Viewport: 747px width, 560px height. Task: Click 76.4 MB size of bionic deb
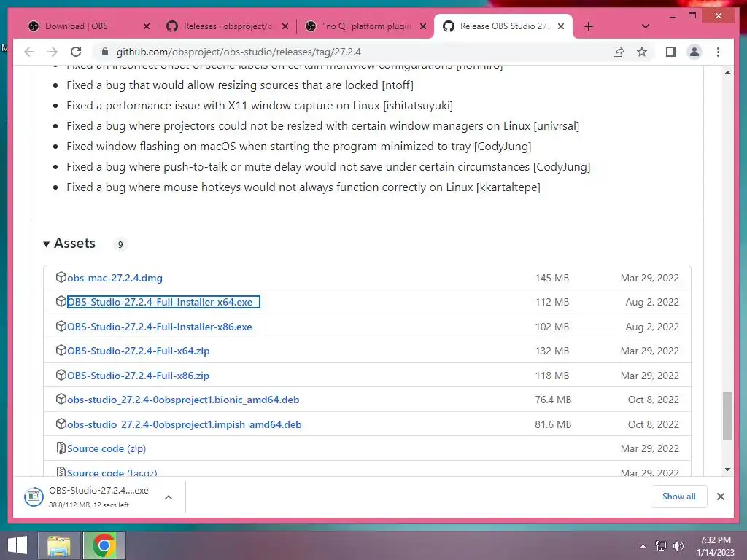coord(553,400)
